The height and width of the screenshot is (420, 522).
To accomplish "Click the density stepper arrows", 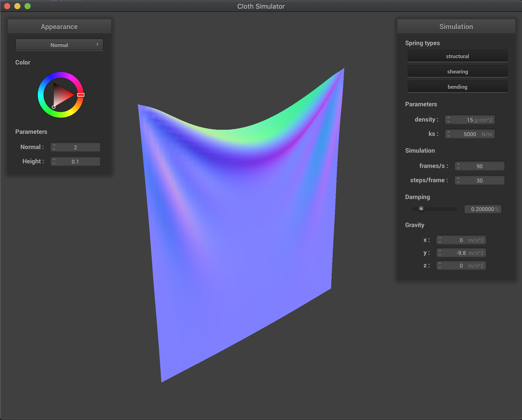I will coord(449,120).
